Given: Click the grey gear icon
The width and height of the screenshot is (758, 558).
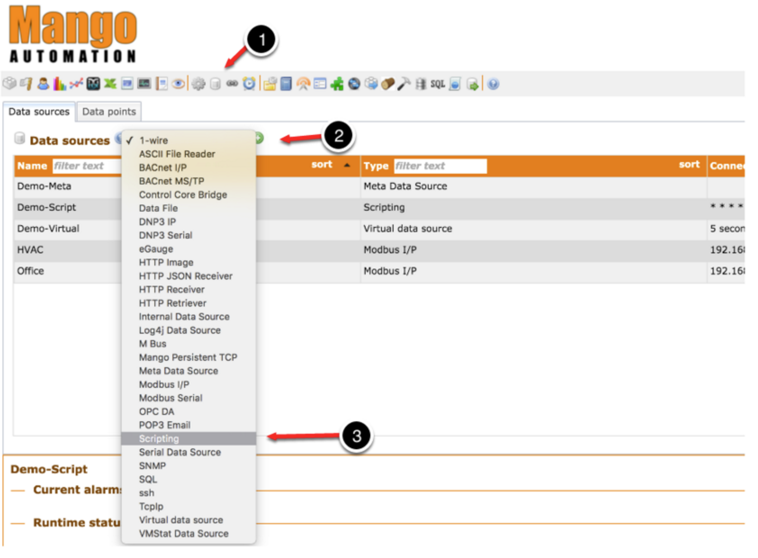Looking at the screenshot, I should (198, 84).
